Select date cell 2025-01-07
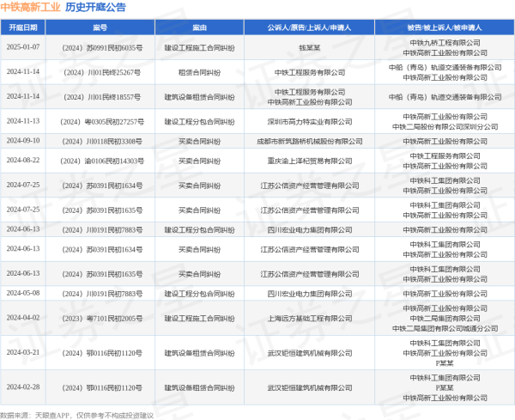 pos(23,47)
